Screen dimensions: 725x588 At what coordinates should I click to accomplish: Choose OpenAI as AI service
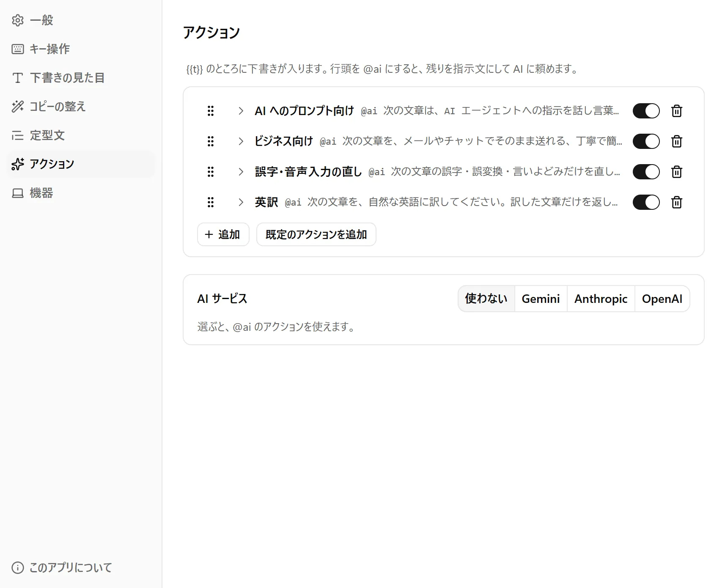point(662,299)
